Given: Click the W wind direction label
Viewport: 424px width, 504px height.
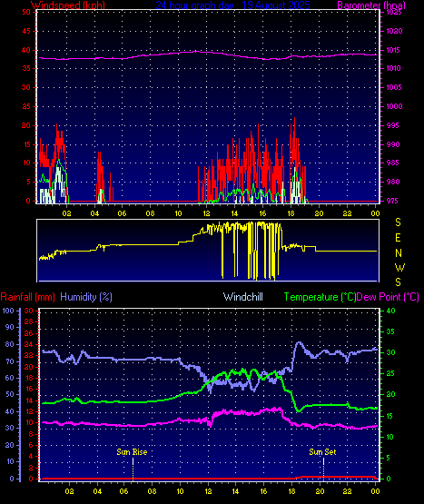Looking at the screenshot, I should (x=399, y=267).
